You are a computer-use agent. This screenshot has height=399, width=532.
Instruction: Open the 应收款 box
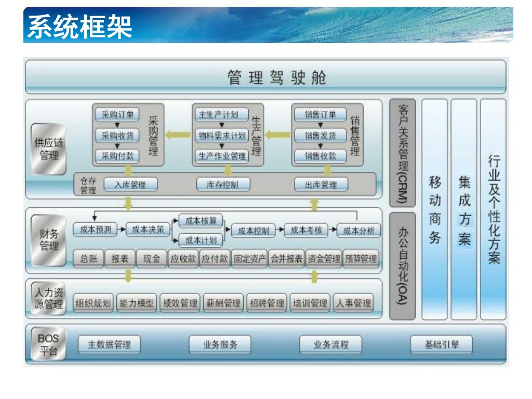click(x=183, y=259)
